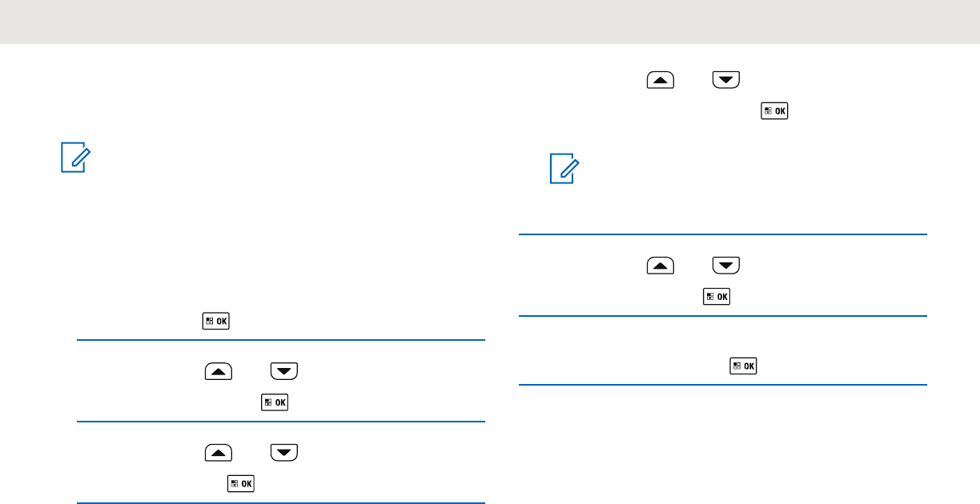Click the blue divider line ending left column
The height and width of the screenshot is (504, 980).
(281, 503)
